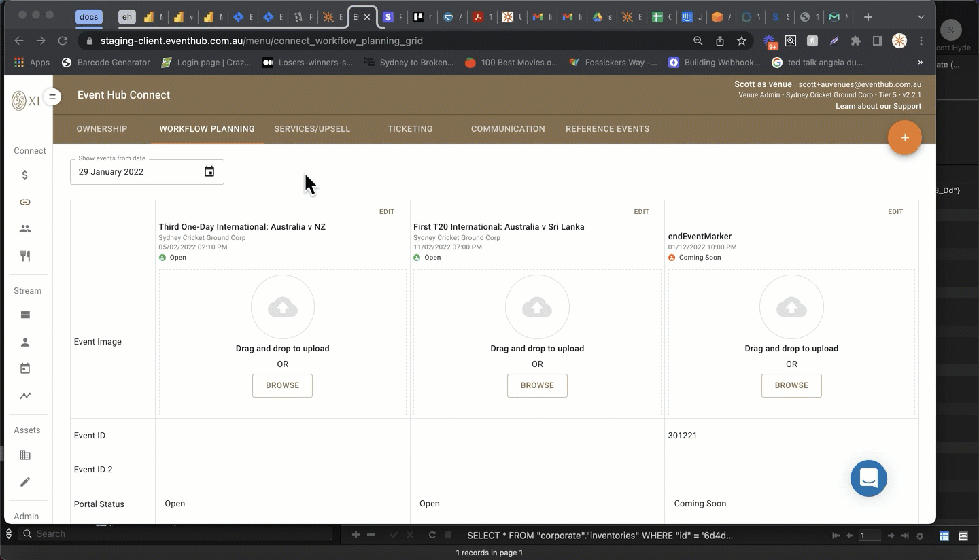Screen dimensions: 979x560
Task: Switch to the Reference Events tab
Action: coord(607,128)
